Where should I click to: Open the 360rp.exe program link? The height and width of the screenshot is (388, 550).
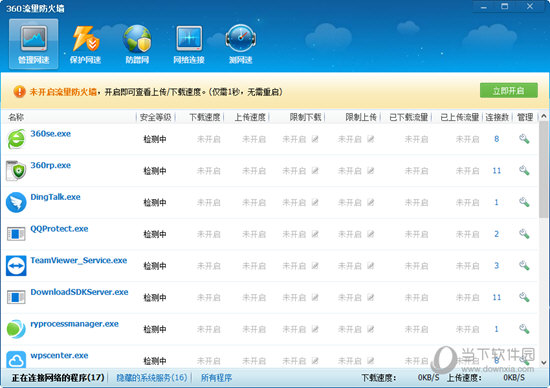click(51, 165)
